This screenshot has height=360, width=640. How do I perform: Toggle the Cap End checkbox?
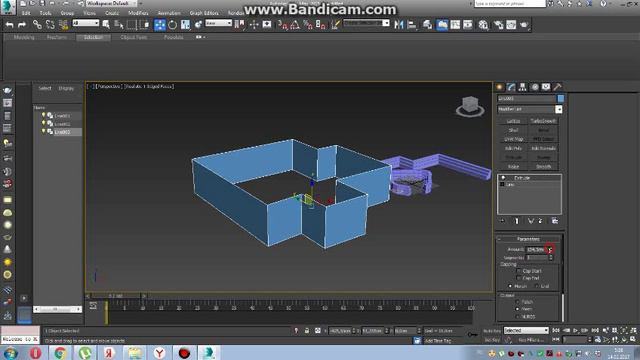pyautogui.click(x=519, y=278)
